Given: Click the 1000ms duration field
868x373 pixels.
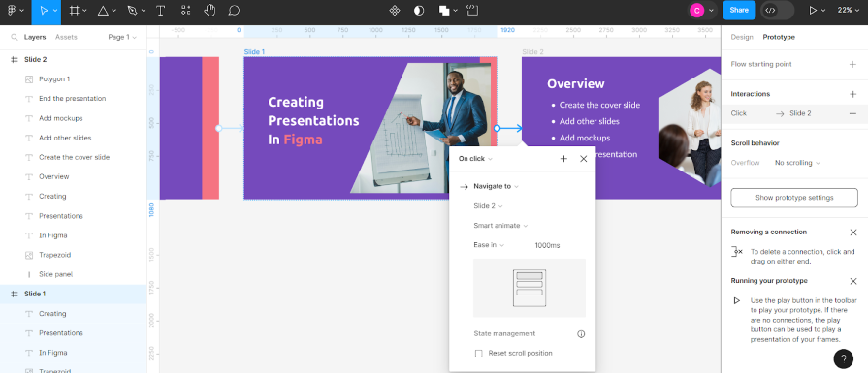Looking at the screenshot, I should (547, 245).
